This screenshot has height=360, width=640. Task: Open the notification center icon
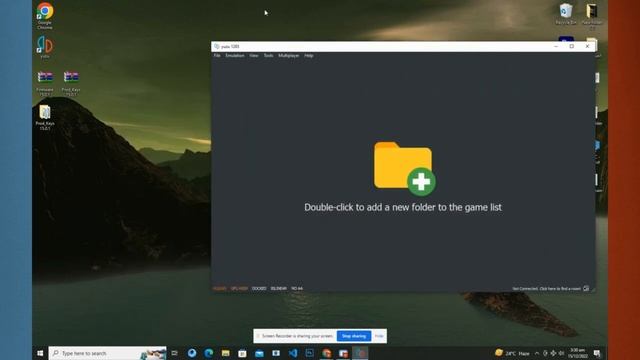(597, 353)
